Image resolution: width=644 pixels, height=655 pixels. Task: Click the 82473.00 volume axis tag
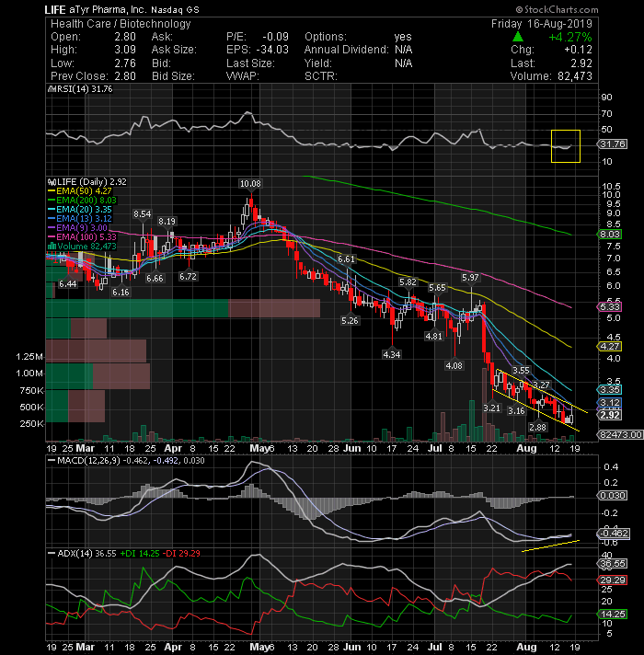click(620, 434)
